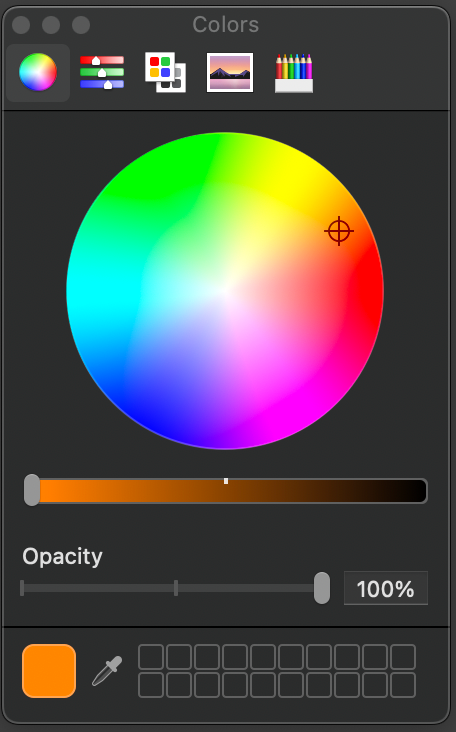Click the current orange color swatch
The height and width of the screenshot is (732, 456).
pyautogui.click(x=49, y=671)
